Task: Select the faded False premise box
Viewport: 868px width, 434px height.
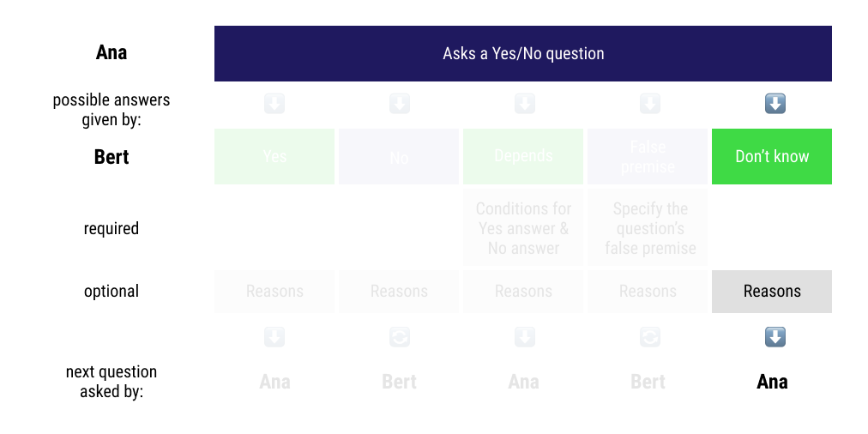Action: point(648,156)
